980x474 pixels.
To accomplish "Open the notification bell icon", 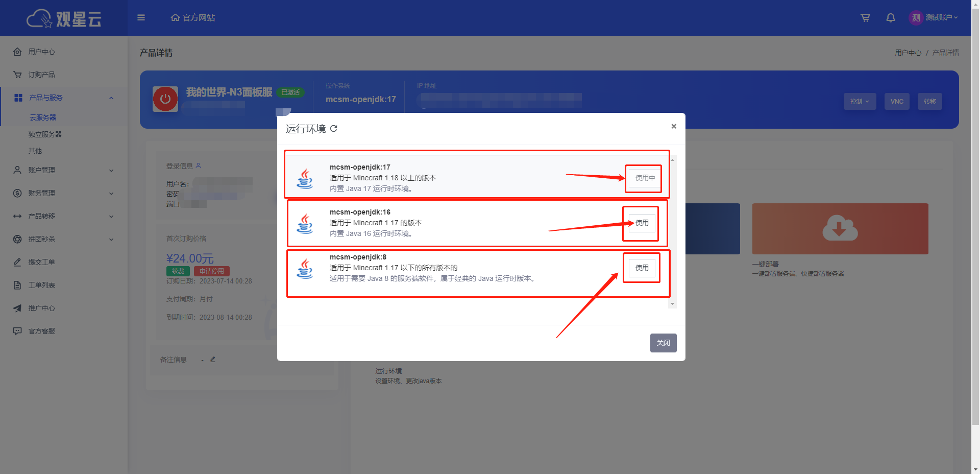I will pos(891,17).
